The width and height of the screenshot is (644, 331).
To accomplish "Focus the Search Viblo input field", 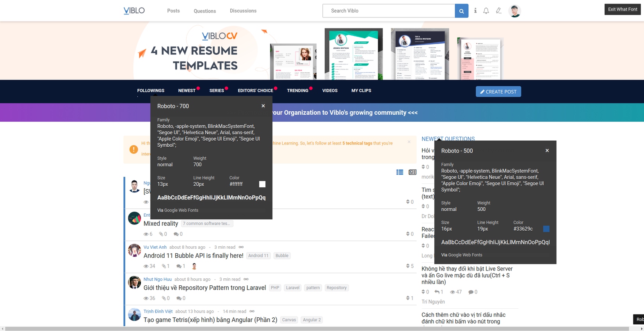I will (x=389, y=11).
